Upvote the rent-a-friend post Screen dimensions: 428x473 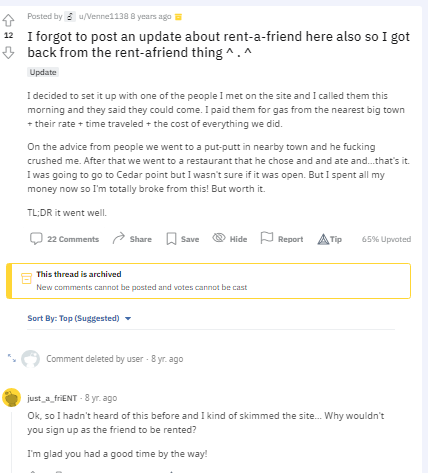8,20
